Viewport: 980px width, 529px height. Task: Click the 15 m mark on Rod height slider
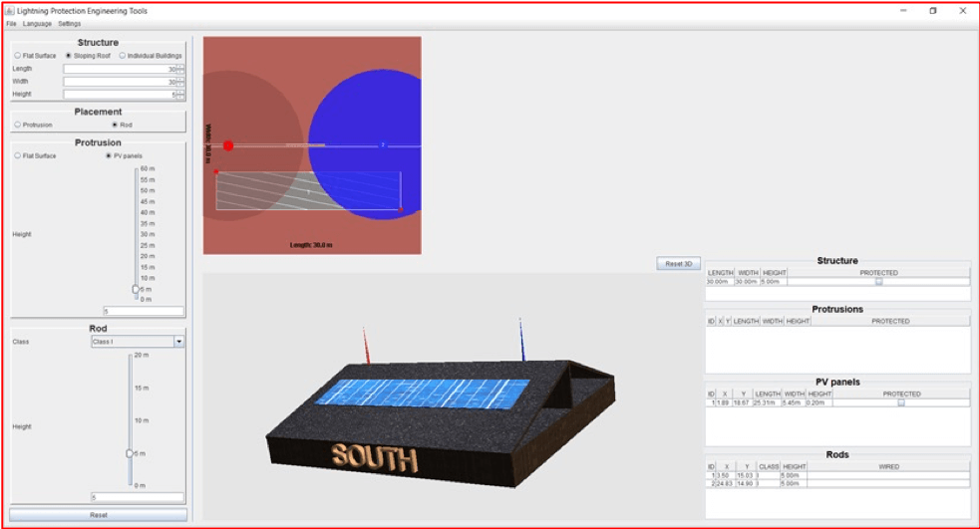[x=142, y=388]
